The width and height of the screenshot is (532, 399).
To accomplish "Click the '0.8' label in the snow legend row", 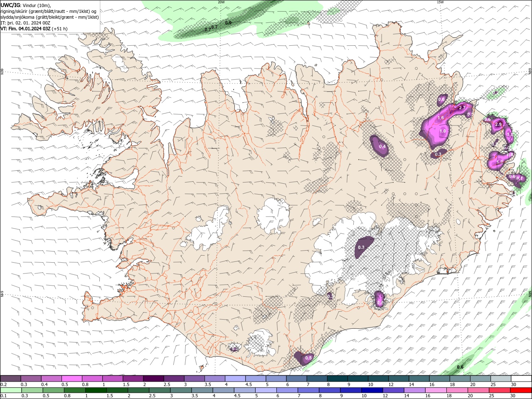I will [85, 384].
